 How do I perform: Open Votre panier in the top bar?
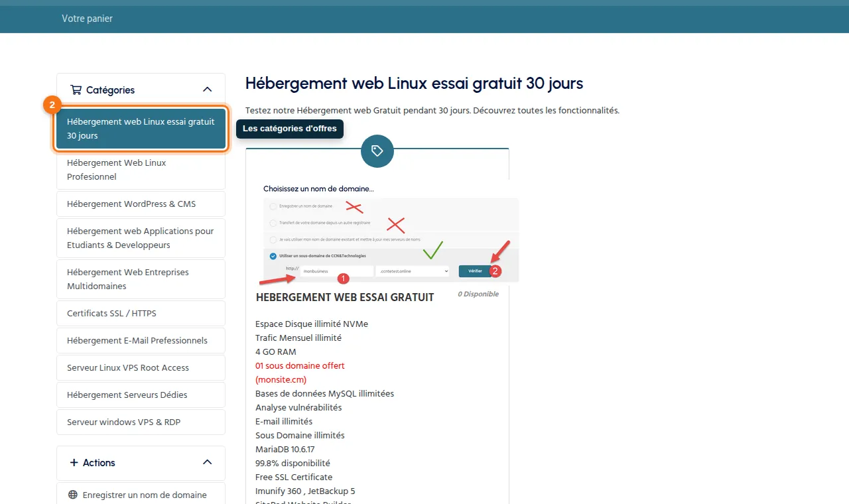pos(87,19)
